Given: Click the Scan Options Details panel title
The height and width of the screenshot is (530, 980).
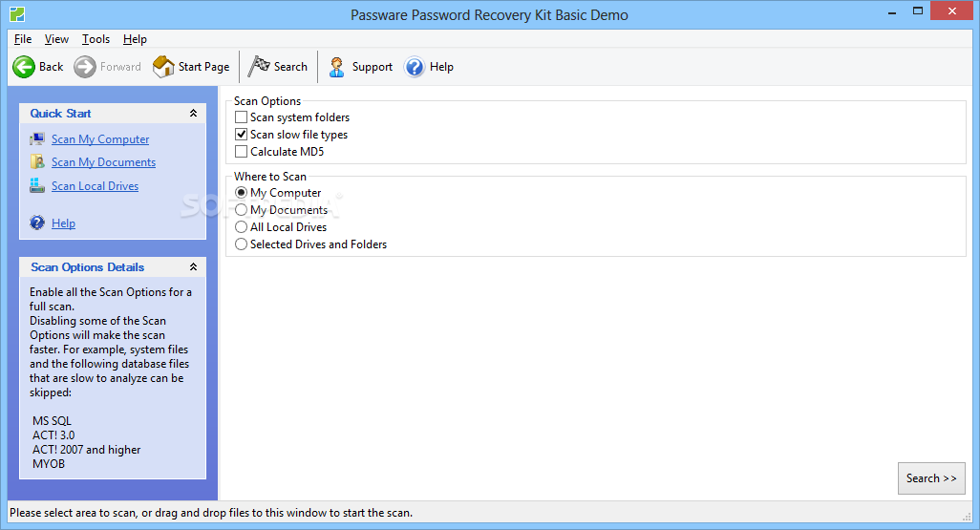Looking at the screenshot, I should click(88, 266).
